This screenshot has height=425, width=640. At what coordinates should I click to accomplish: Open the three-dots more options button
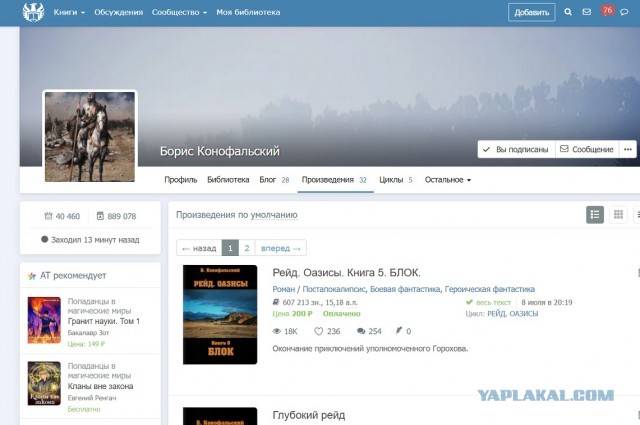628,149
